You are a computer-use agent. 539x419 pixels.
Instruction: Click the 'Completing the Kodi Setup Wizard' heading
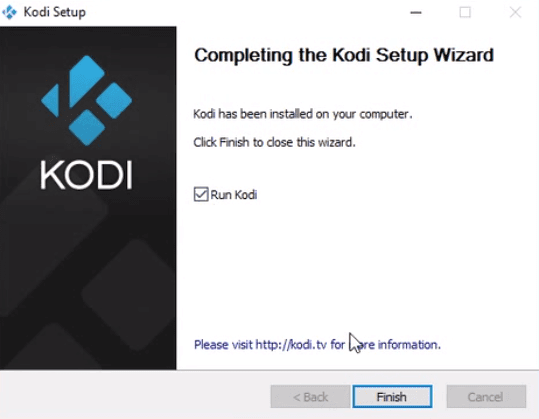point(344,55)
